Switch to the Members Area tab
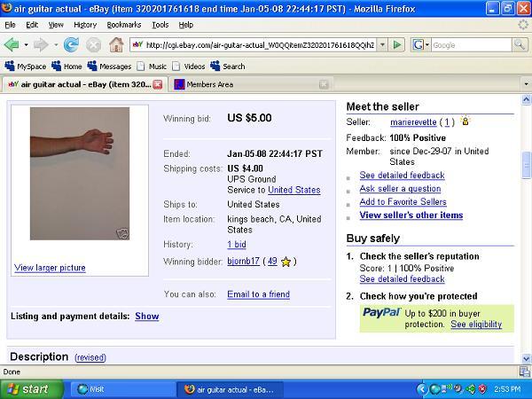Screen dimensions: 532x399 pos(250,84)
